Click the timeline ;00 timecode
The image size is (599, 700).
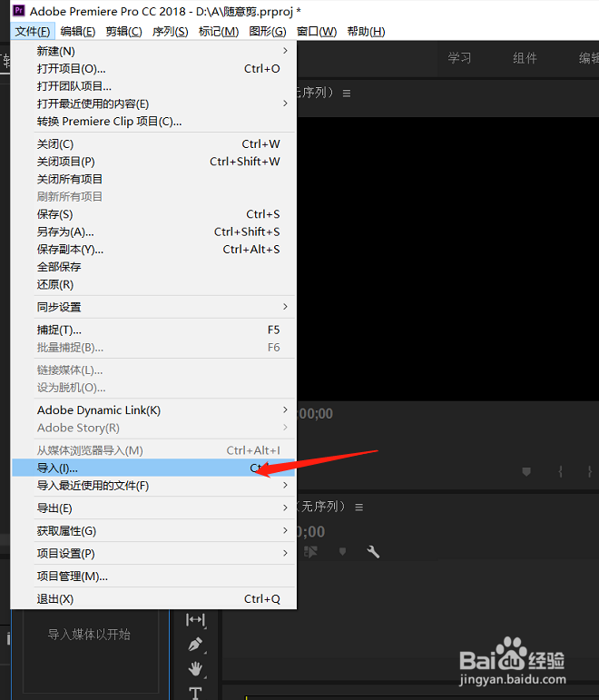click(x=311, y=532)
